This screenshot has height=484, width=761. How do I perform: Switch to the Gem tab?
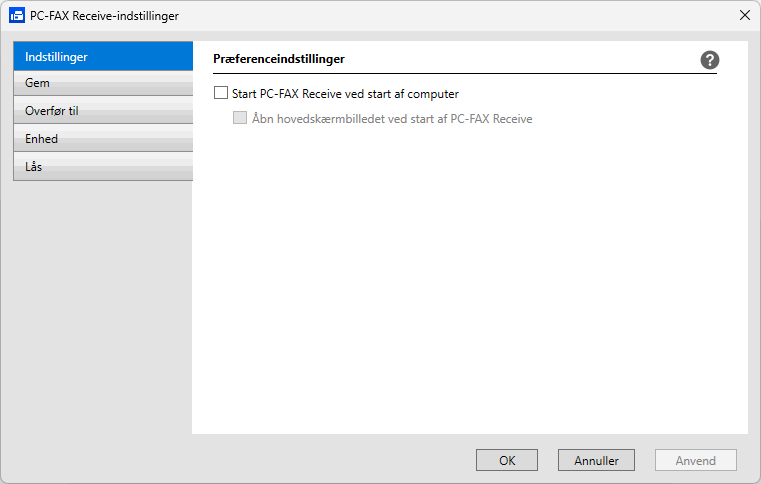(x=102, y=83)
